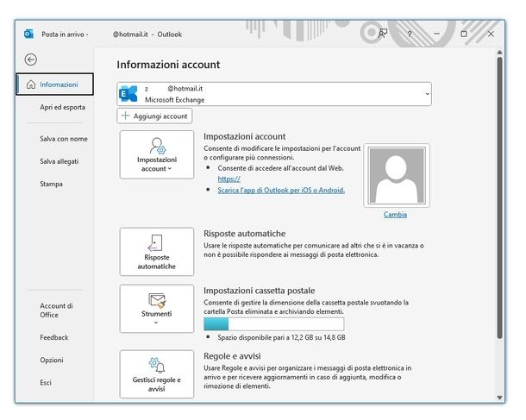Screen dimensions: 526x420
Task: Click the plus icon on Aggiungi account
Action: tap(125, 116)
